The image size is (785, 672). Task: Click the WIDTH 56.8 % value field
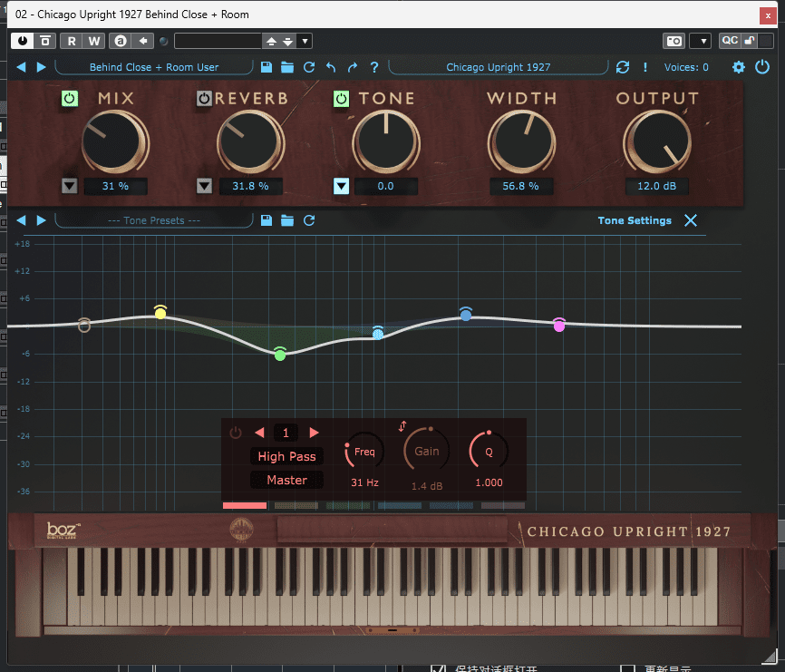[x=520, y=186]
